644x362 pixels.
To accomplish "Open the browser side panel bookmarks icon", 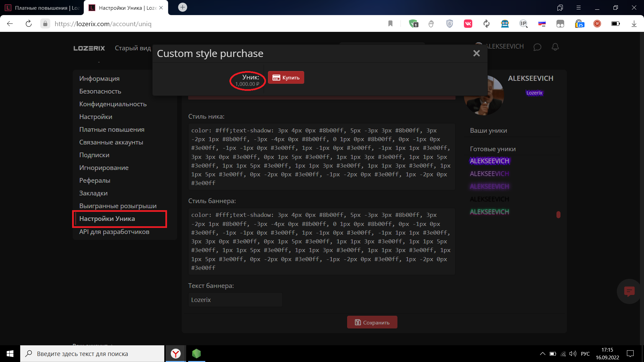I will [560, 8].
